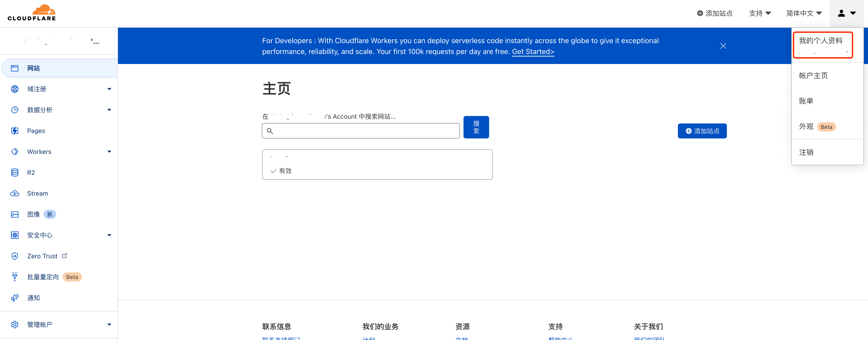Screen dimensions: 868x340
Task: Open the user account profile icon
Action: tap(841, 13)
